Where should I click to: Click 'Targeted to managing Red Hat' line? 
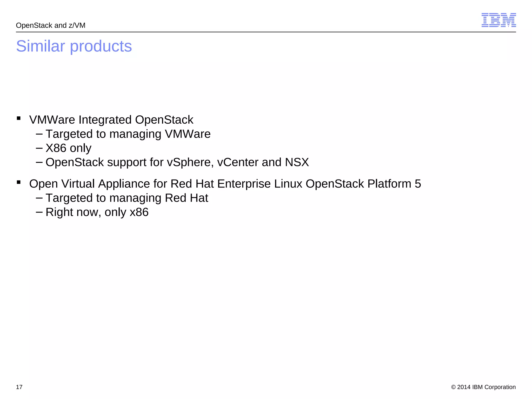pyautogui.click(x=127, y=198)
